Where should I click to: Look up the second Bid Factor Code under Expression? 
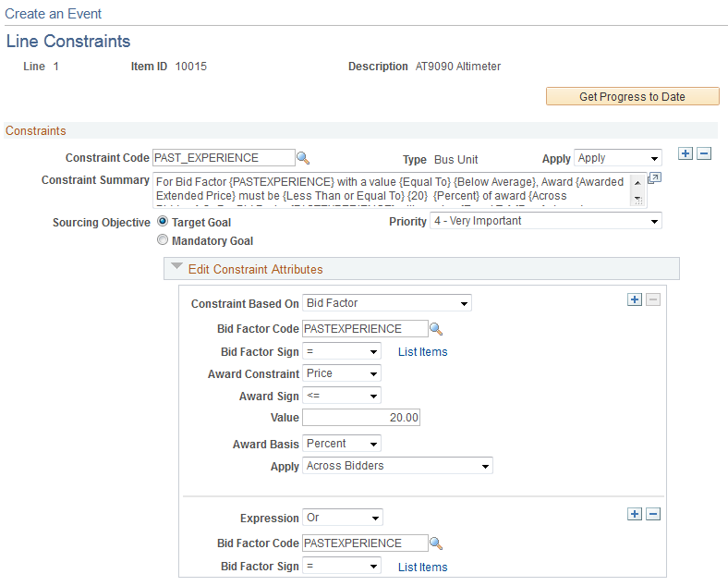(436, 543)
